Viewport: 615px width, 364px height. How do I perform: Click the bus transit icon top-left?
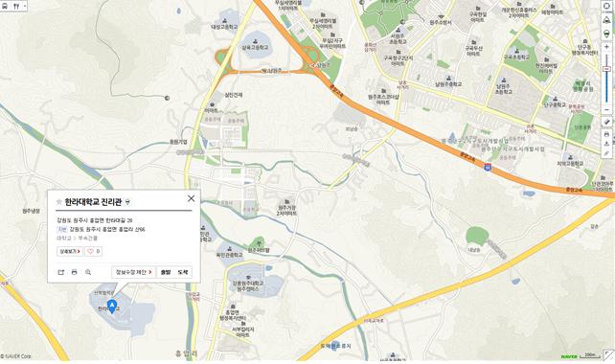5,7
